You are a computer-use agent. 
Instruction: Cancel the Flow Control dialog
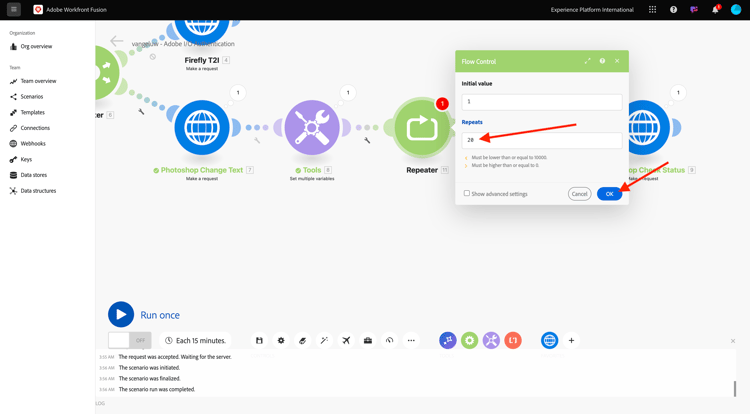click(579, 194)
